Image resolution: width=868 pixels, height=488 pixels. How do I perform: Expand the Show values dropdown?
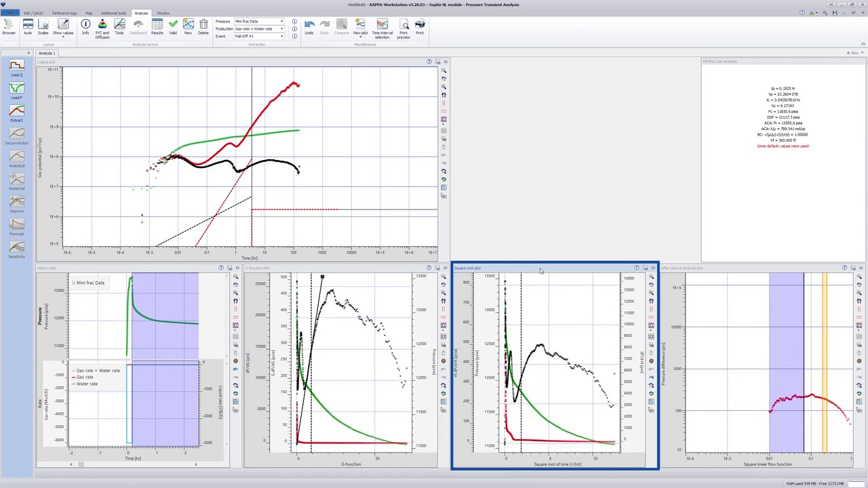(x=63, y=37)
